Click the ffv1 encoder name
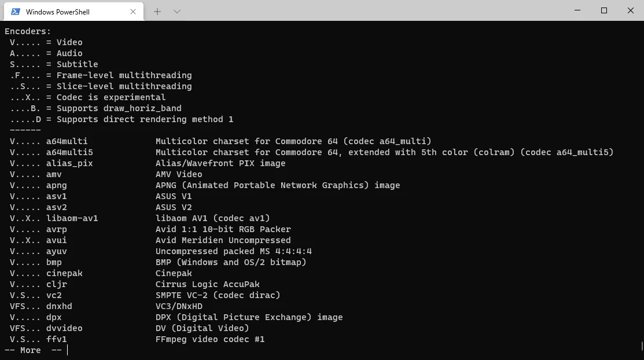 click(57, 339)
